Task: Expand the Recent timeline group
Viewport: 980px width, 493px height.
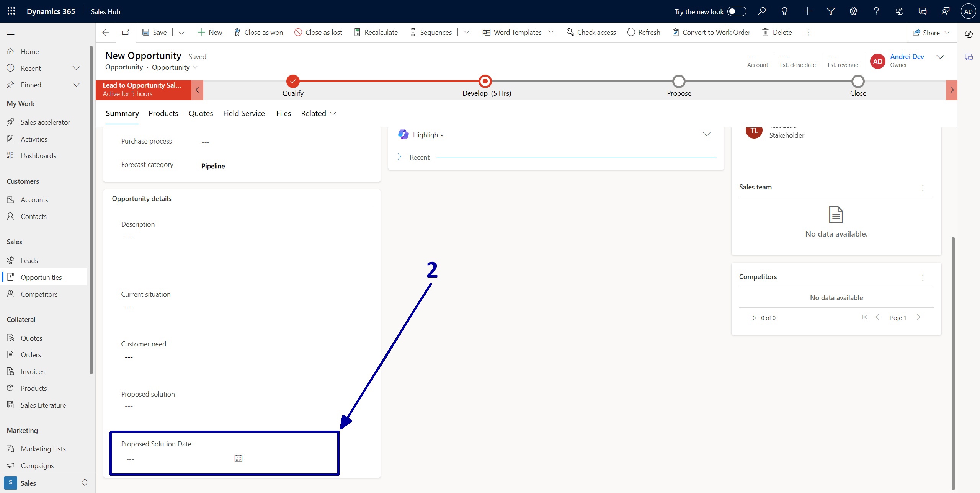Action: [x=399, y=157]
